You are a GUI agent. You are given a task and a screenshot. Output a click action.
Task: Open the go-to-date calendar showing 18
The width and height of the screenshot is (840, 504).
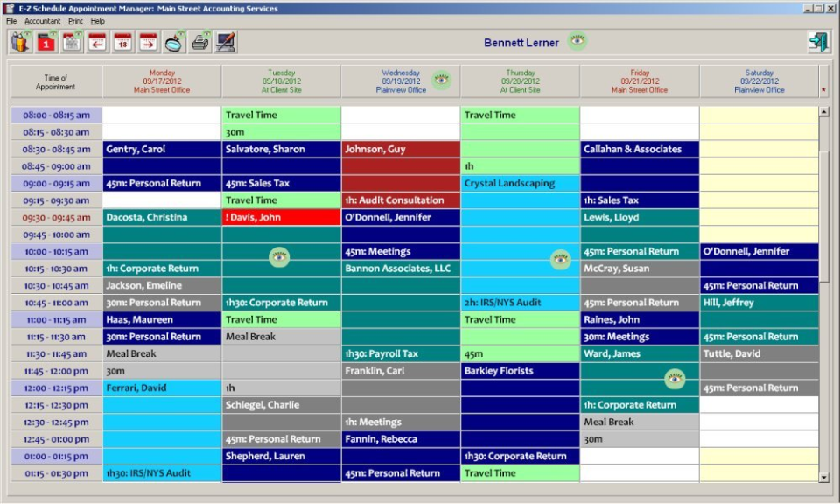coord(121,40)
